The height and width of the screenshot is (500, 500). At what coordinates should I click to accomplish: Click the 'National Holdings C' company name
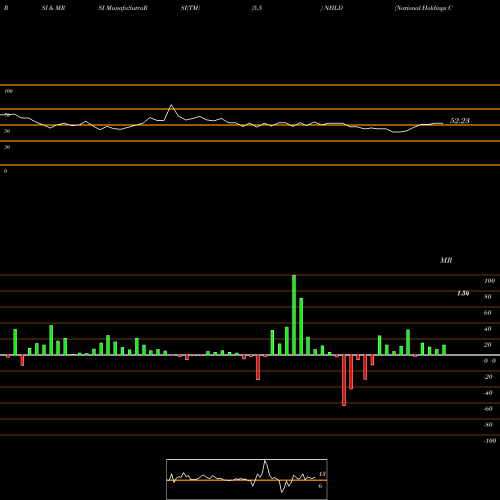424,8
